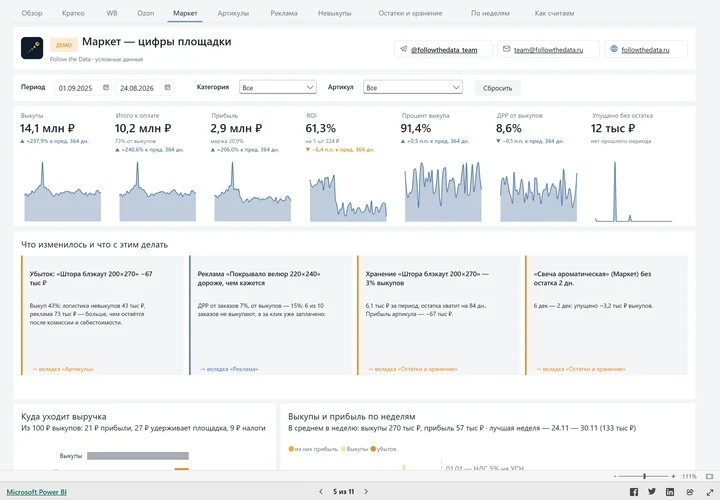Open the calendar picker for start date

point(106,87)
